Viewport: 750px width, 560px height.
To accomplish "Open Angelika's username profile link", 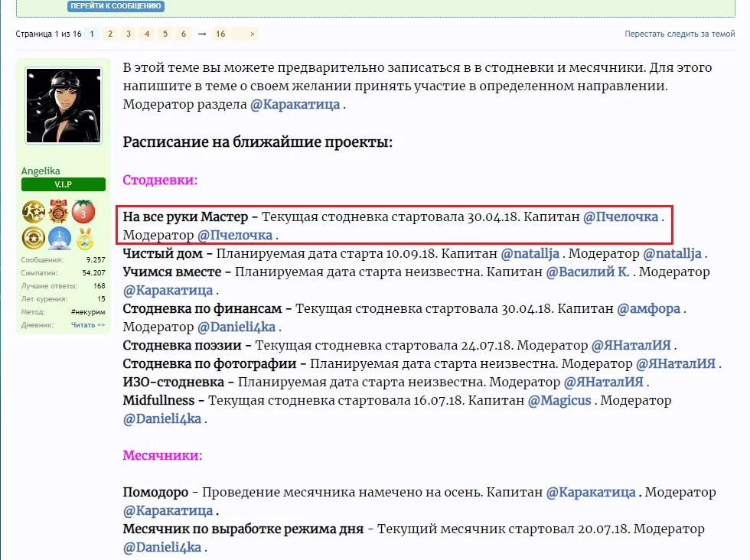I will pyautogui.click(x=41, y=171).
